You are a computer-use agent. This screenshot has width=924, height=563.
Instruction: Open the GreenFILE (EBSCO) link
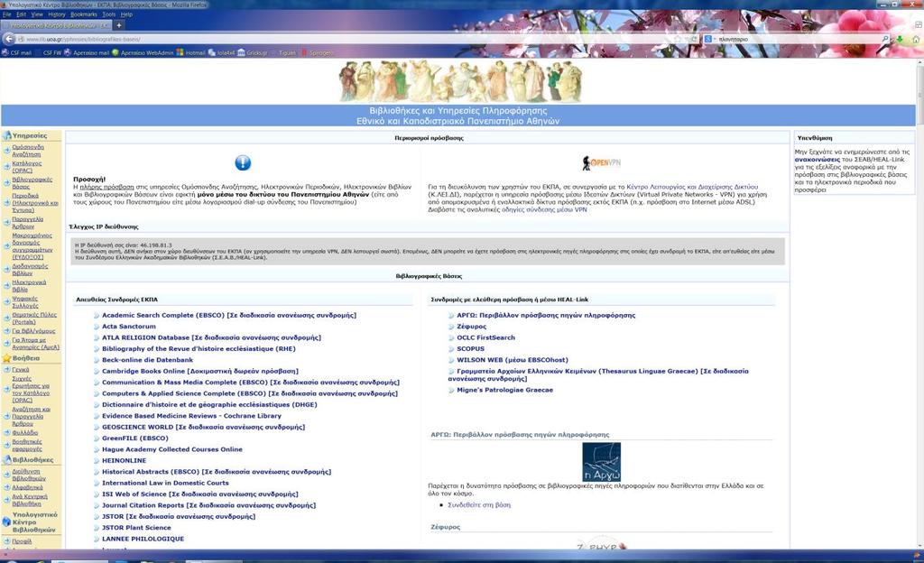click(x=135, y=438)
